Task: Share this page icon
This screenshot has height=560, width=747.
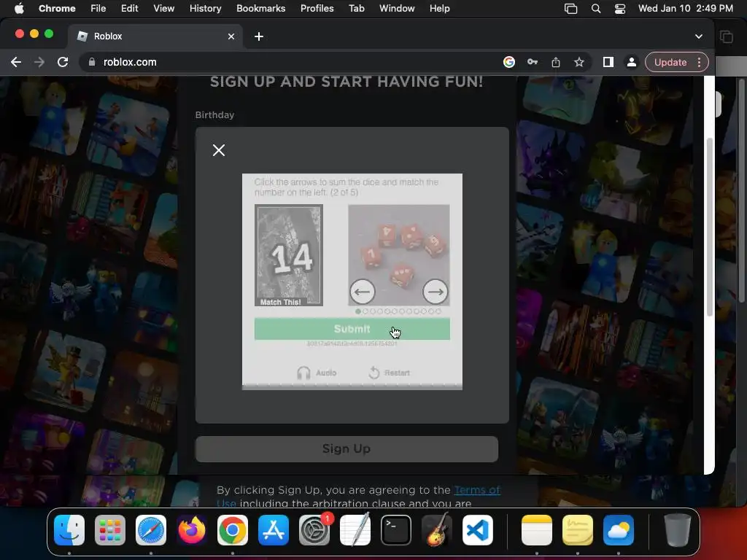Action: [555, 63]
